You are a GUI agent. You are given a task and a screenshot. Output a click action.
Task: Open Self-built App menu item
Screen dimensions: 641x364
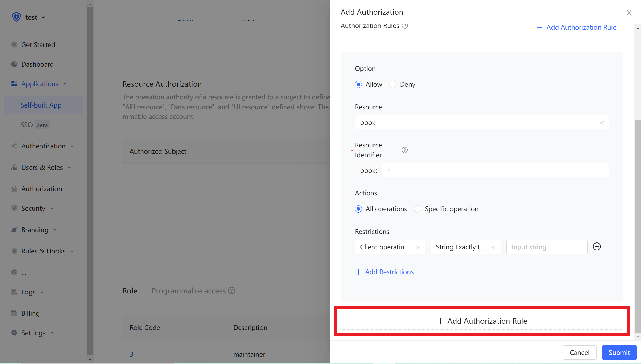pos(41,105)
